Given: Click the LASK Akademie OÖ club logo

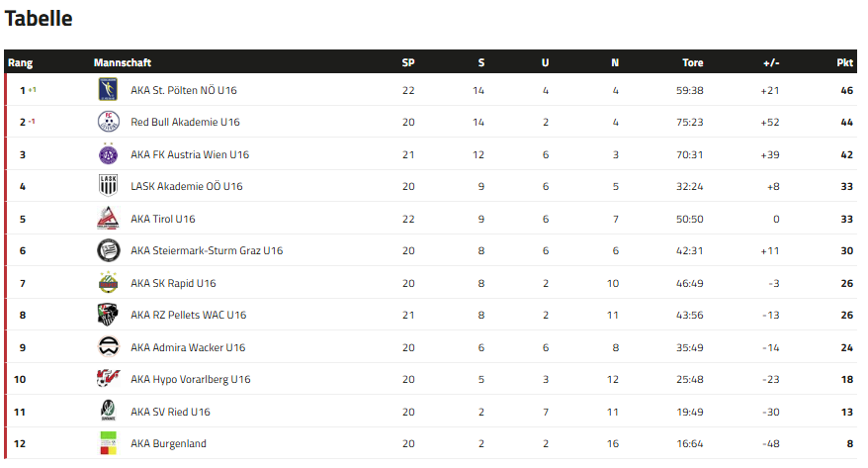Looking at the screenshot, I should 108,186.
